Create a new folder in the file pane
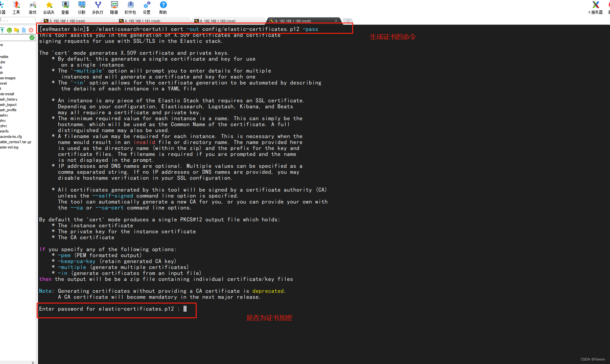 pos(17,30)
